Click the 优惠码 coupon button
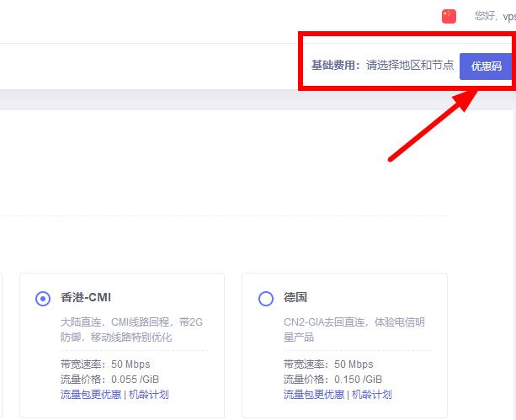 click(x=486, y=66)
